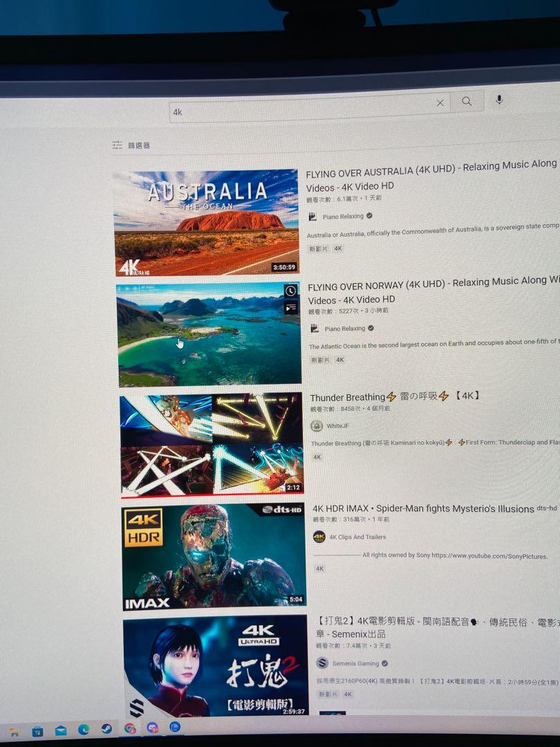The width and height of the screenshot is (560, 747).
Task: Click the 4K badge under Norway video
Action: click(340, 360)
